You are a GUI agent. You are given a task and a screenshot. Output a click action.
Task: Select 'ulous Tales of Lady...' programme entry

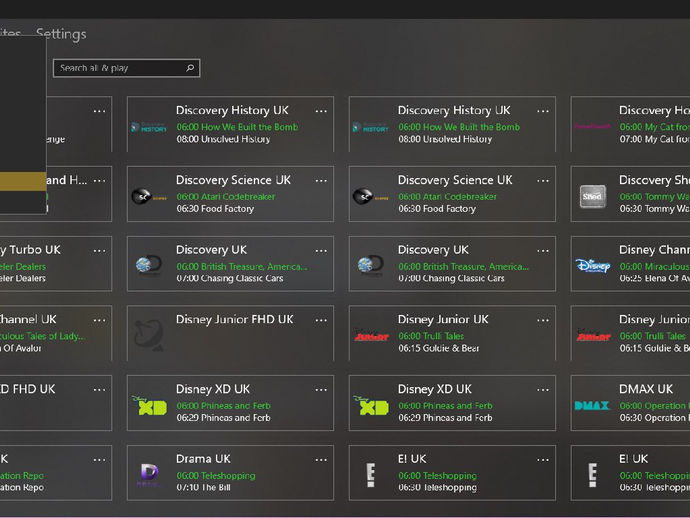(43, 336)
